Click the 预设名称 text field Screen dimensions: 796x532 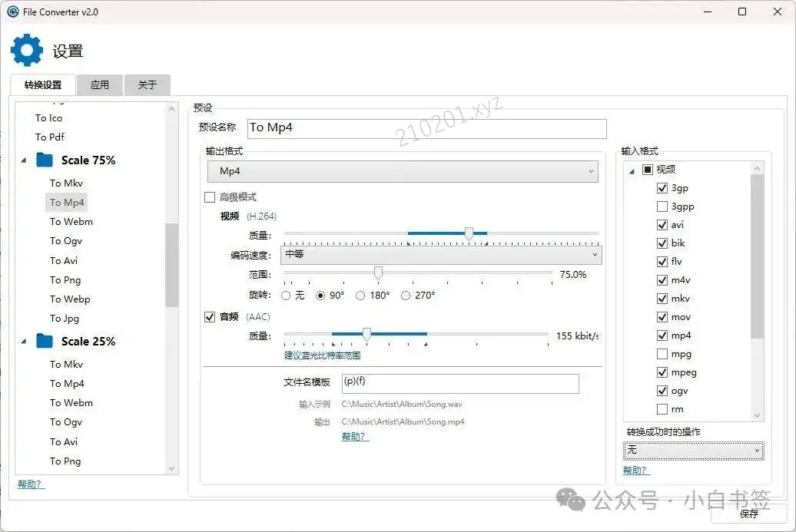pyautogui.click(x=427, y=128)
